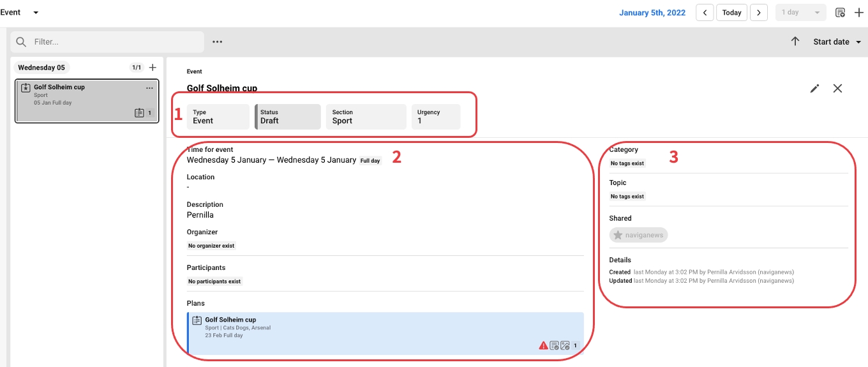This screenshot has height=367, width=868.
Task: Open three-dot menu on Golf Solheim cup card
Action: point(149,88)
